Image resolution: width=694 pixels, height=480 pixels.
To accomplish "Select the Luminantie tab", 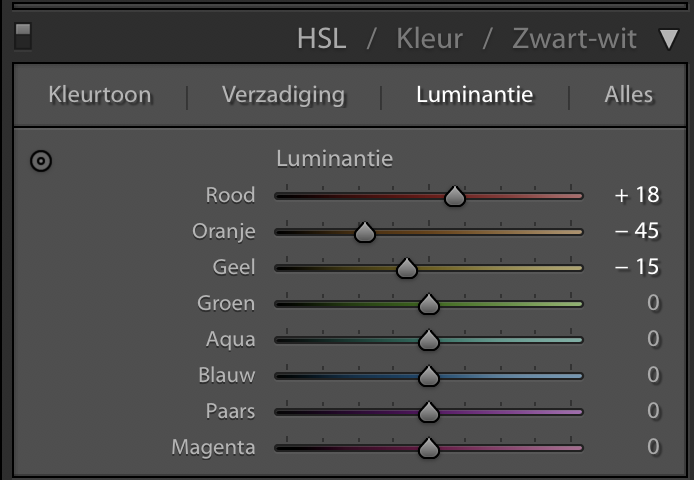I will pyautogui.click(x=474, y=95).
